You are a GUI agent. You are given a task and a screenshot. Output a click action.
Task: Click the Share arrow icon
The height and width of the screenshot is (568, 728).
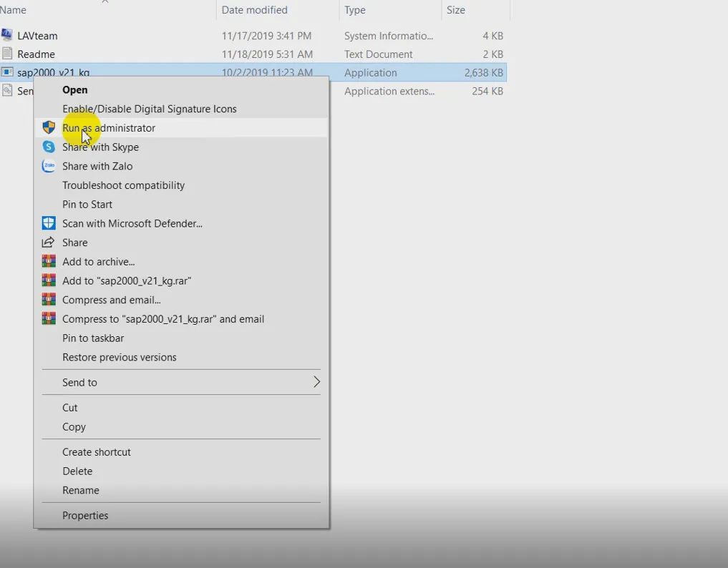point(48,242)
